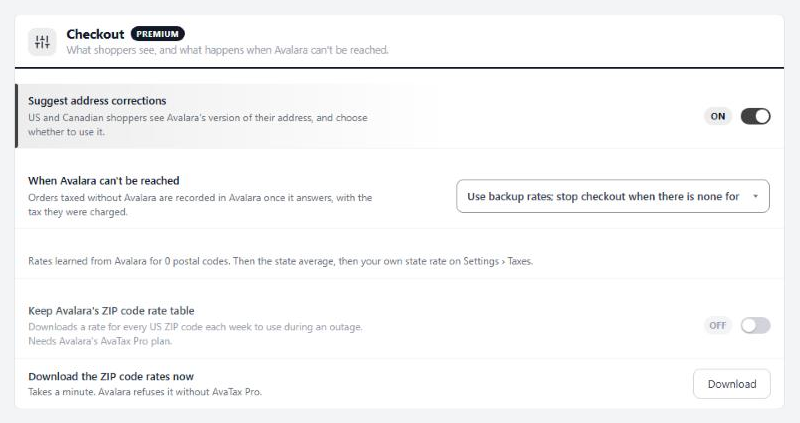The image size is (800, 423).
Task: Click the Download button for ZIP code rates
Action: click(732, 384)
